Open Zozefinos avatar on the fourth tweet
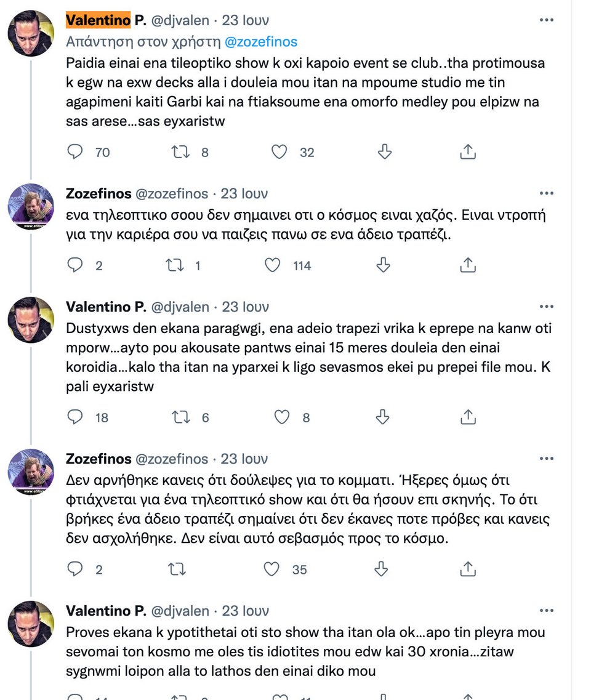Viewport: 591px width, 700px height. pyautogui.click(x=31, y=472)
